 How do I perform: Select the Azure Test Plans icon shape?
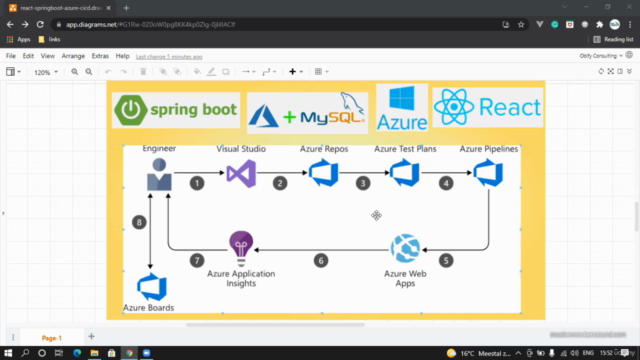tap(405, 173)
